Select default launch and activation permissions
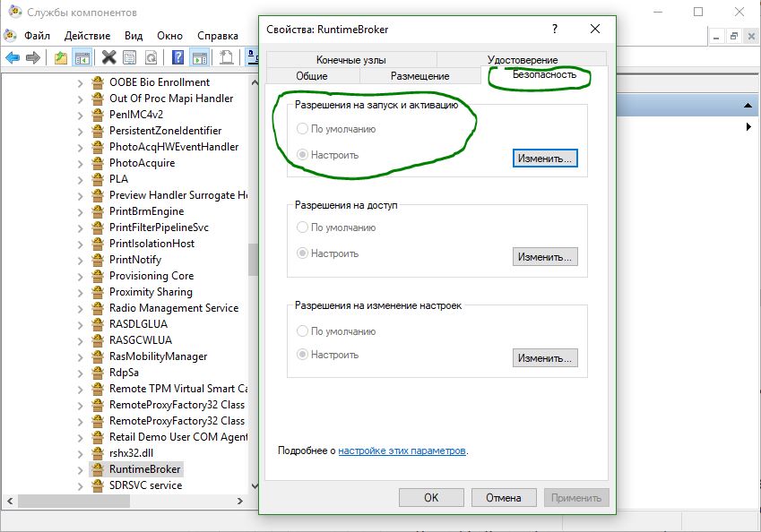Screen dimensions: 761x532 (x=302, y=128)
